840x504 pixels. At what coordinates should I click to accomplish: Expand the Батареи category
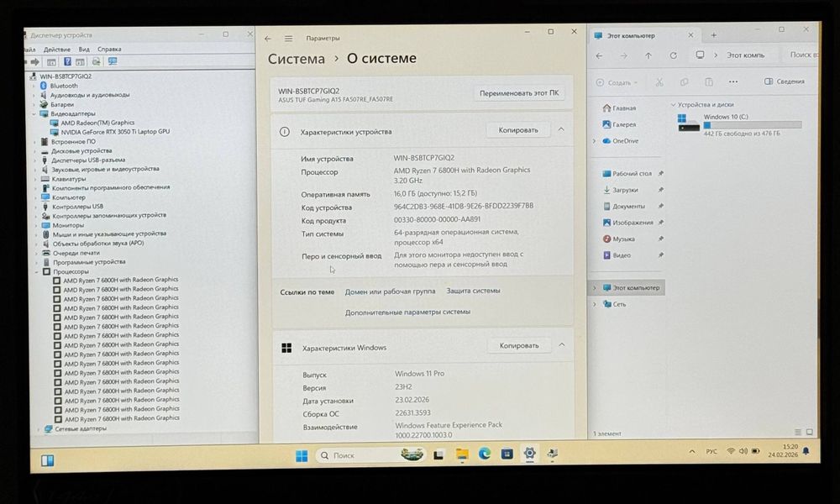[x=34, y=104]
